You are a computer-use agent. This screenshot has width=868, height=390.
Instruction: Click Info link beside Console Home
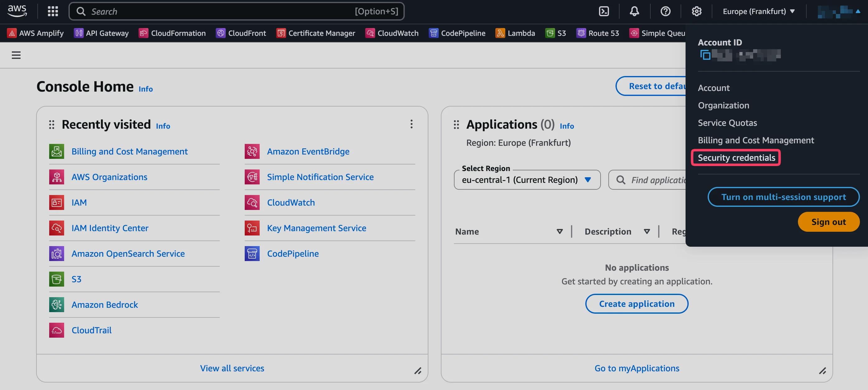point(146,89)
